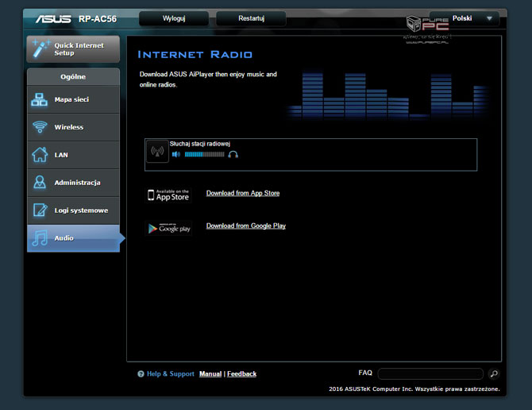Click the search magnifier next to the FAQ field
532x410 pixels.
point(493,373)
